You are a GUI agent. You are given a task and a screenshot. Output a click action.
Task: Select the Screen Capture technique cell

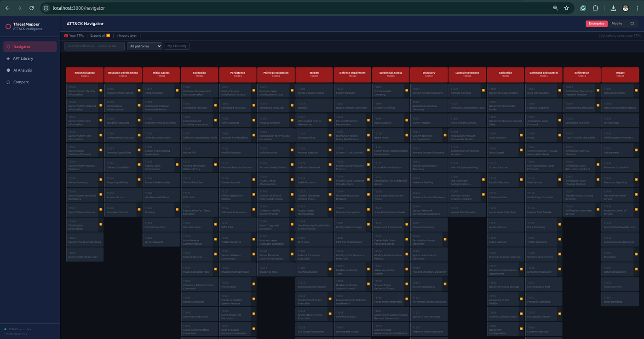(x=506, y=165)
